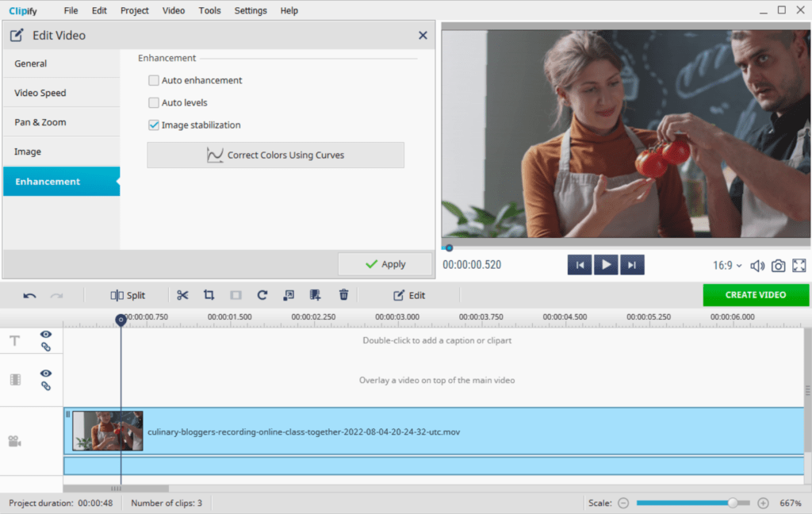Open the Project menu
Image resolution: width=812 pixels, height=514 pixels.
pos(135,10)
